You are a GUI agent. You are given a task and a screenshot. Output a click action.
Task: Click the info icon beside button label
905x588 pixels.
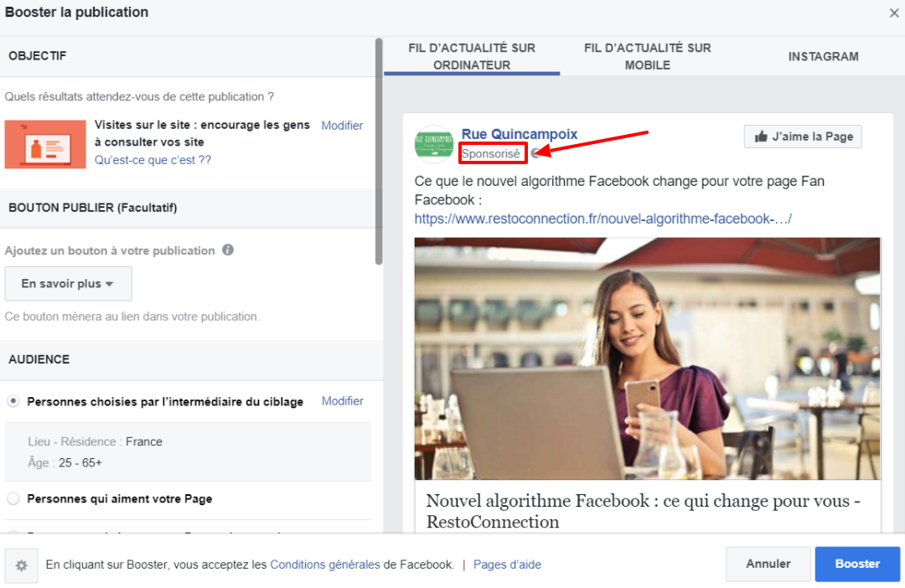tap(228, 250)
